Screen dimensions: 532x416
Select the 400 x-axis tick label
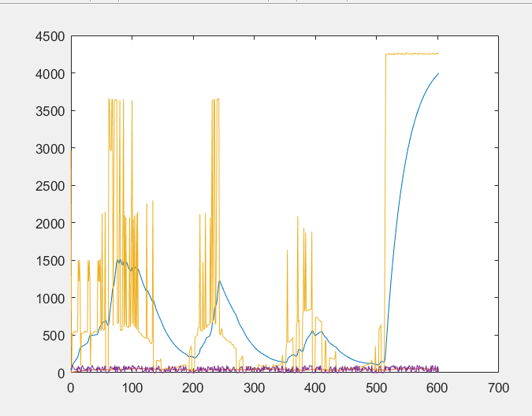[x=315, y=388]
